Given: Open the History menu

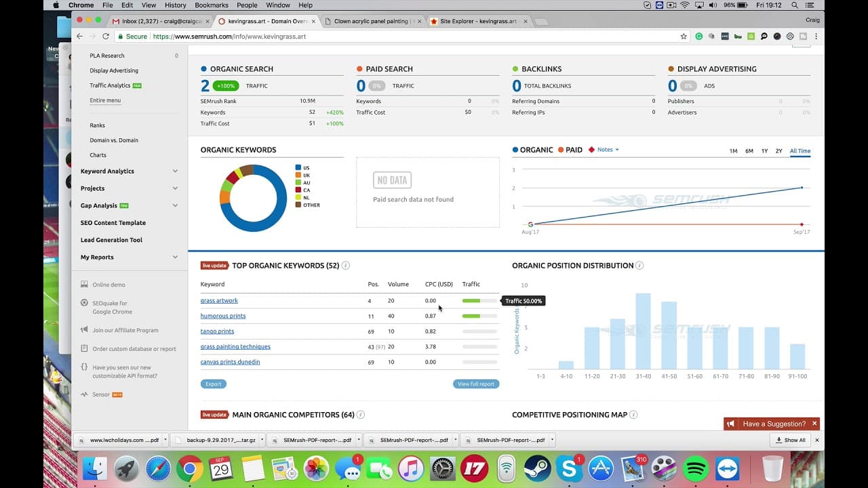Looking at the screenshot, I should pyautogui.click(x=175, y=5).
